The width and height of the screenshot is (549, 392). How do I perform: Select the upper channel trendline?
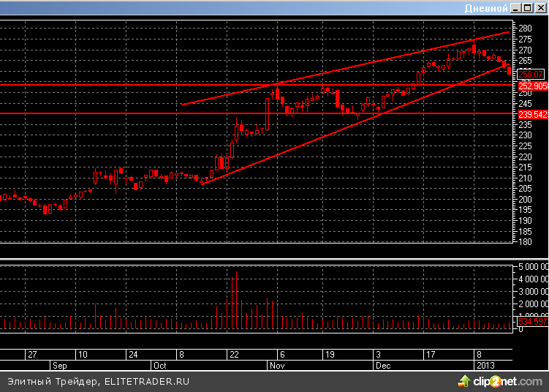(x=344, y=69)
